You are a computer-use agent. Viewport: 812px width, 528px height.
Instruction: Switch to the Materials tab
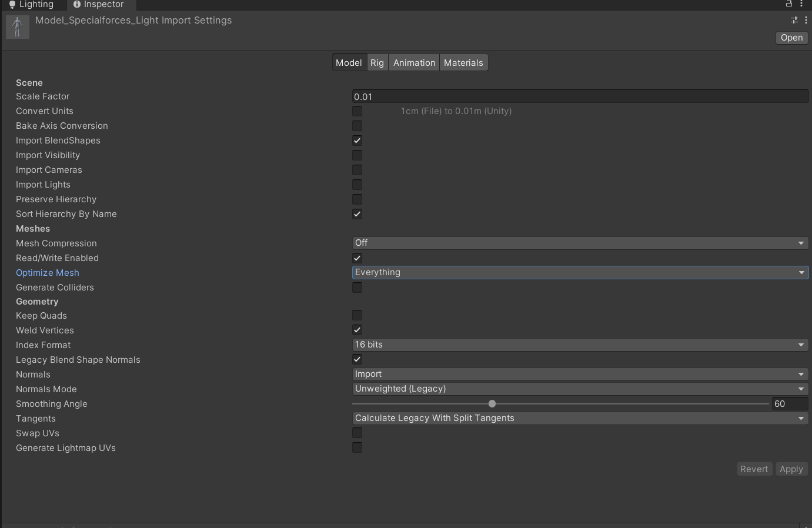coord(464,63)
